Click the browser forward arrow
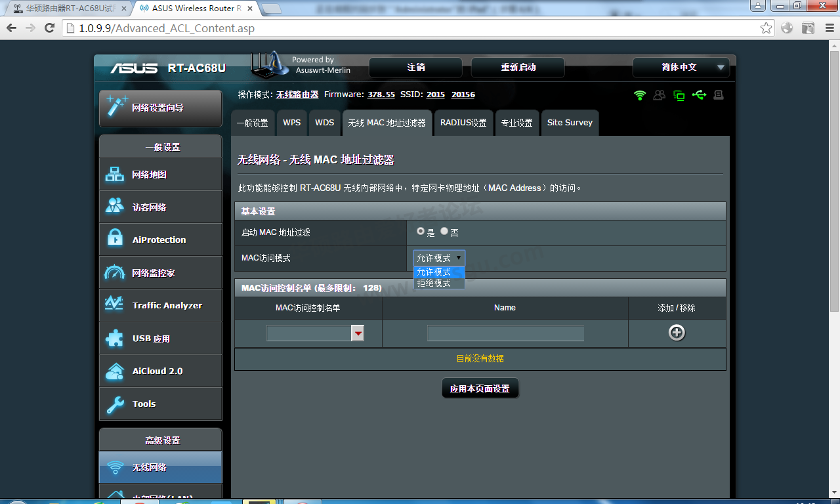 click(30, 28)
